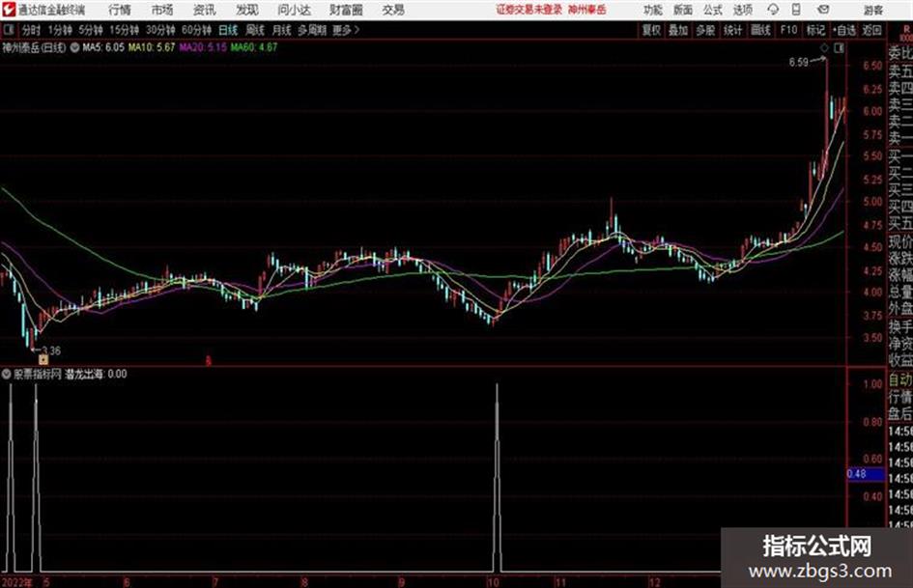Open the 功能 menu
This screenshot has width=913, height=588.
[653, 10]
